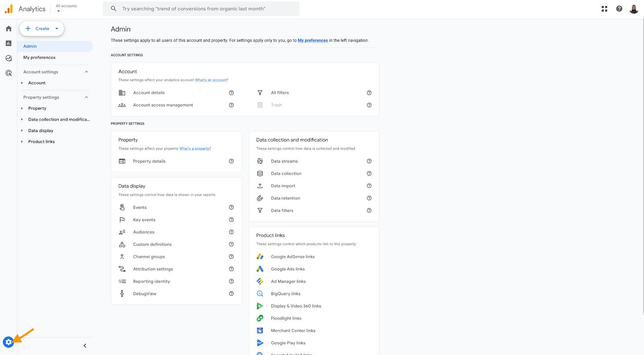Click the Google Ads links logo icon
Screen dimensions: 644x355
260,269
